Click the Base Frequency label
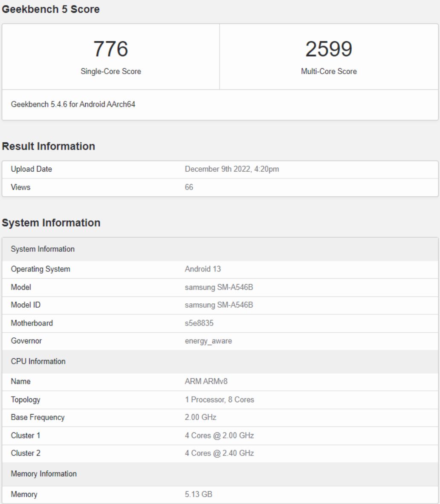440x504 pixels. tap(38, 417)
